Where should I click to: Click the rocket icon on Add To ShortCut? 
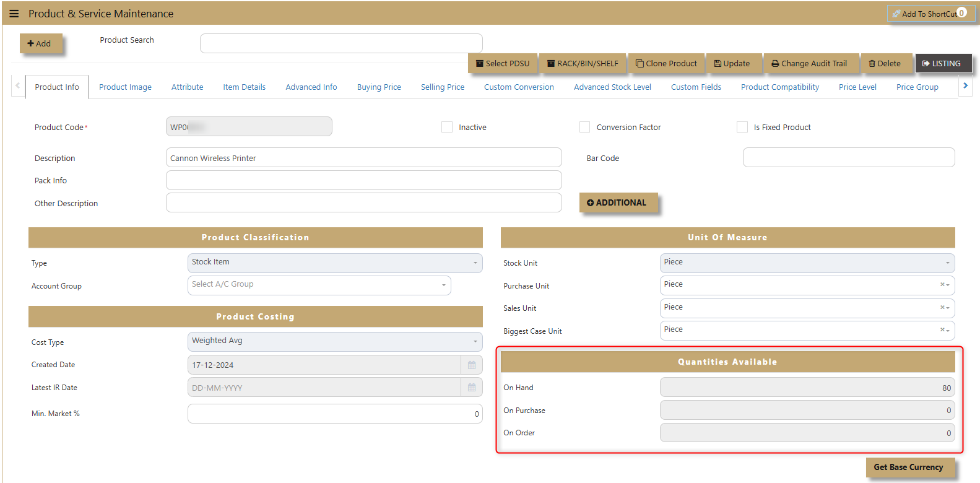(896, 14)
